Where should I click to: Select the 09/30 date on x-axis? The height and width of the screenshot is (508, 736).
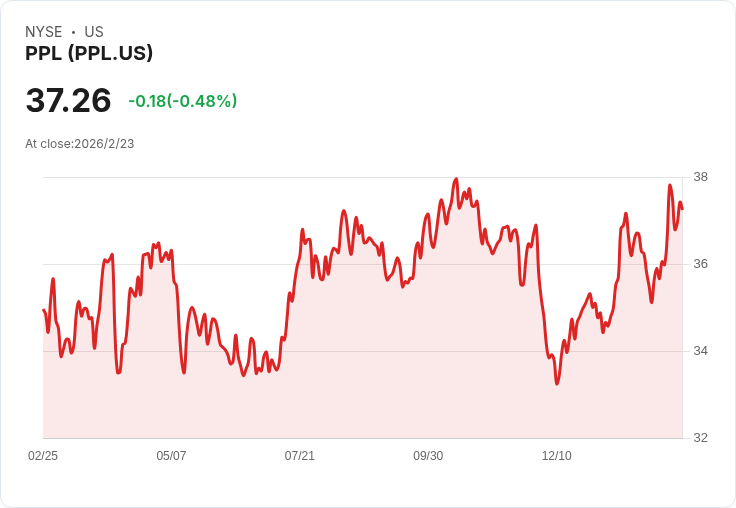pyautogui.click(x=428, y=456)
